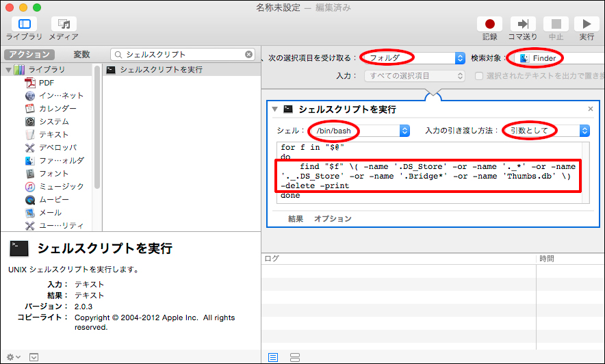
Task: Click inside the shell script text area
Action: [x=429, y=172]
